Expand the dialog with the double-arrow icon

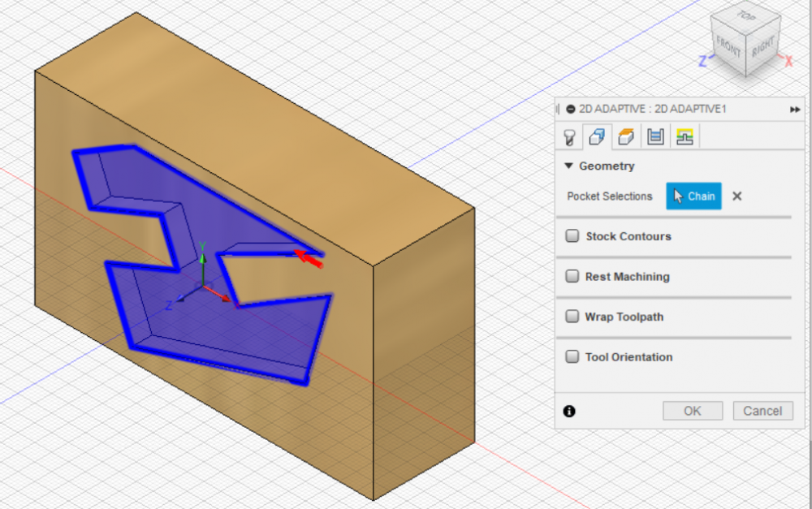pos(795,110)
